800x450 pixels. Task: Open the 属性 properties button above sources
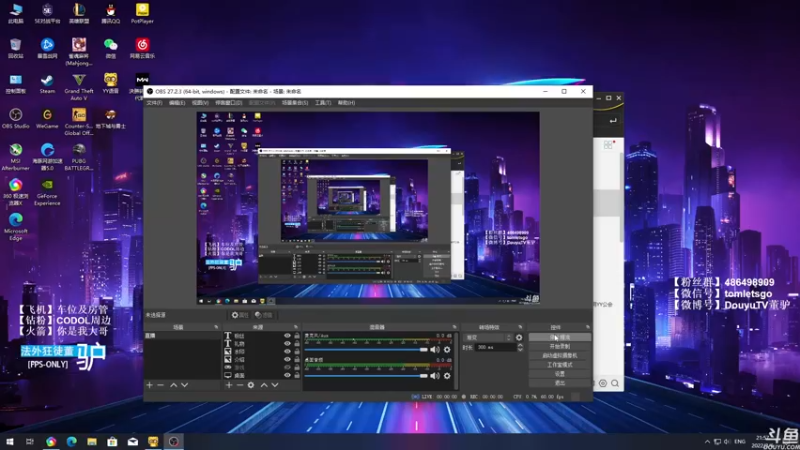click(240, 315)
